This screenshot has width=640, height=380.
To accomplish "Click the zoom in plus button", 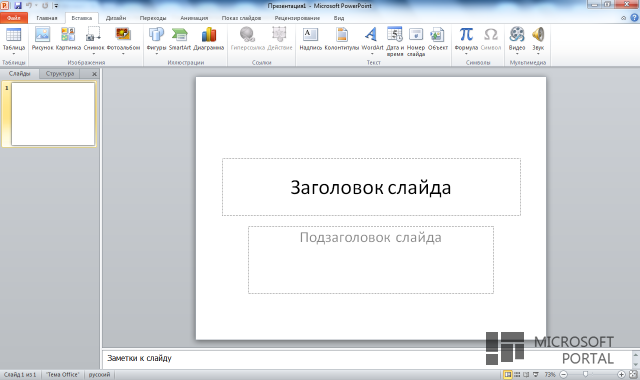I will [621, 374].
